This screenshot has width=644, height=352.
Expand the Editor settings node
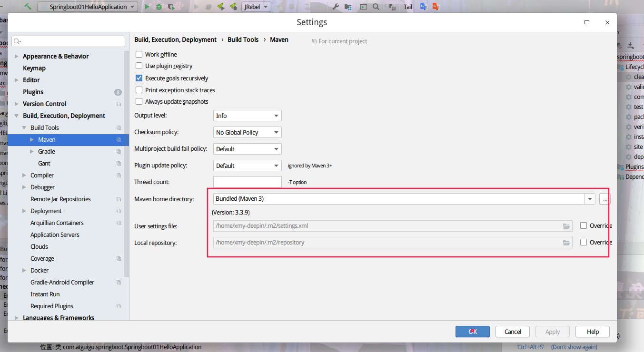coord(17,80)
